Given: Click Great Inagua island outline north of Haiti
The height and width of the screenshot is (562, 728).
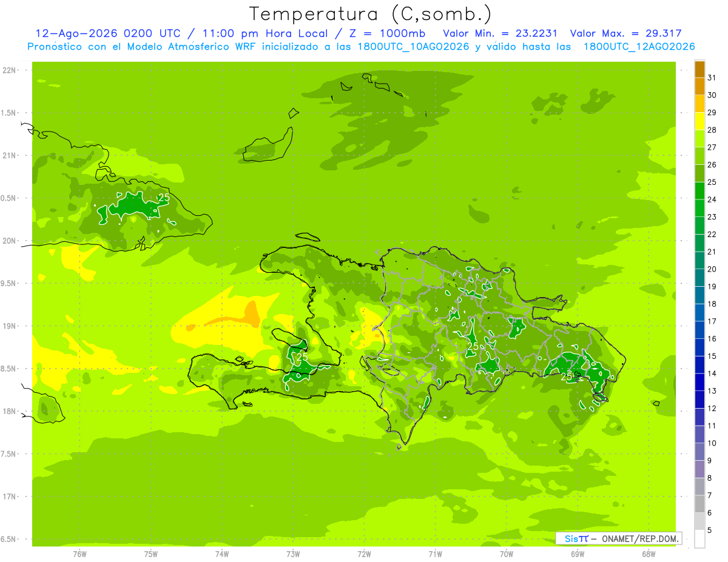Looking at the screenshot, I should (268, 144).
